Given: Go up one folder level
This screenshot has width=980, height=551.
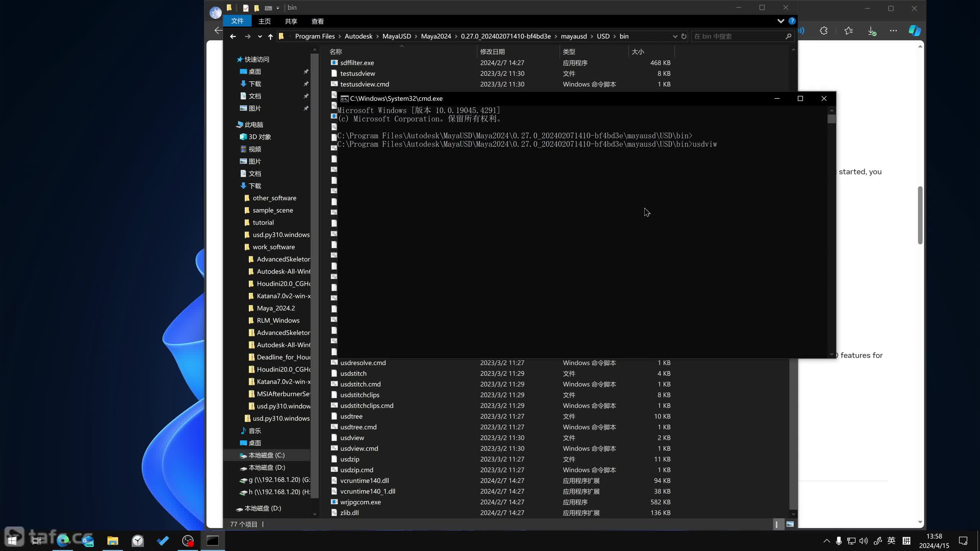Looking at the screenshot, I should 270,36.
